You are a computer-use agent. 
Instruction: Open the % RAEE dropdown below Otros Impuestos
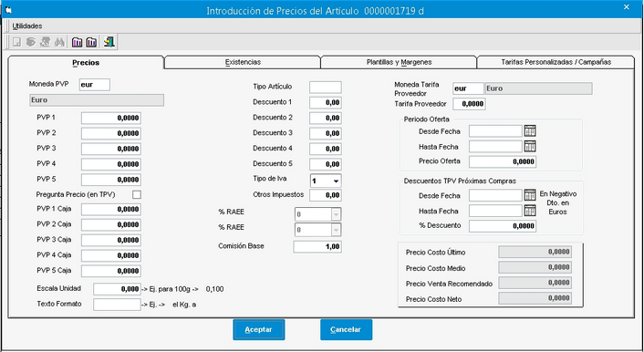pyautogui.click(x=336, y=214)
